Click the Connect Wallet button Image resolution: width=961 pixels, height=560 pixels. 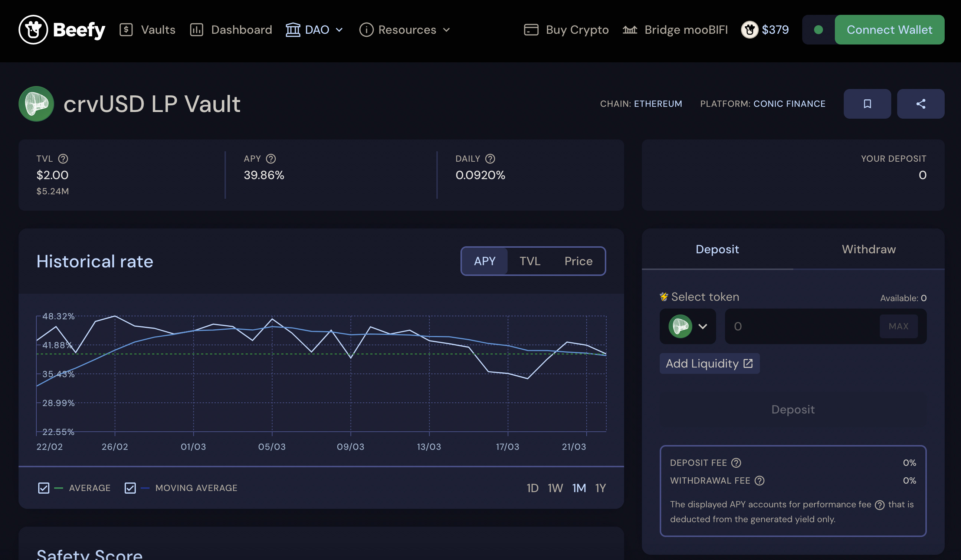pyautogui.click(x=889, y=30)
